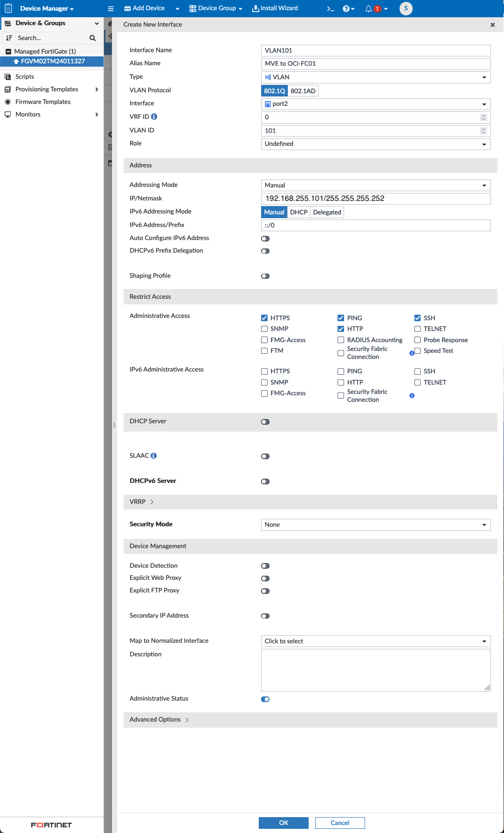Viewport: 504px width, 833px height.
Task: Toggle the DHCP Server switch
Action: [x=265, y=422]
